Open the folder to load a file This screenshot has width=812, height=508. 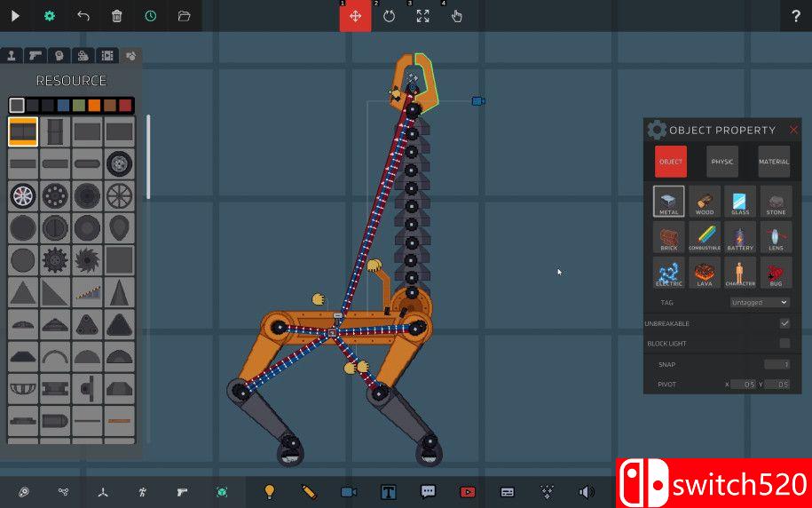[185, 16]
